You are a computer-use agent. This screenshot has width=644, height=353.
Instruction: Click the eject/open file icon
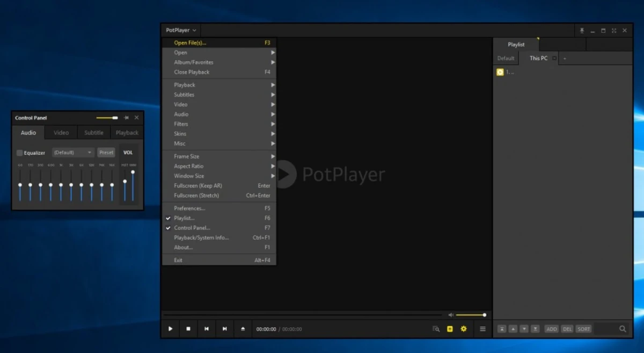pyautogui.click(x=243, y=329)
